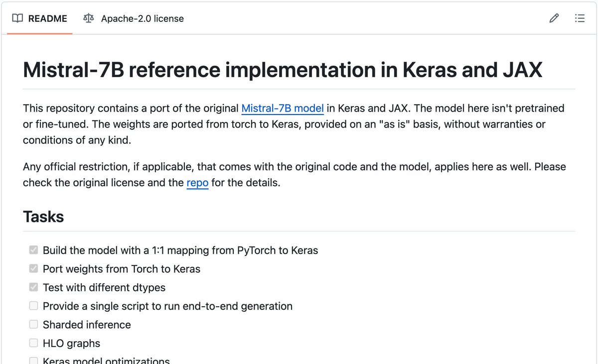This screenshot has height=364, width=598.
Task: Click the pencil edit README icon
Action: (x=554, y=18)
